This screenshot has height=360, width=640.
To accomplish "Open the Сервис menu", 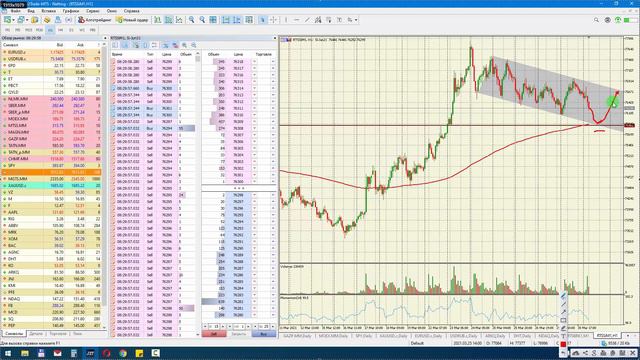I will tap(93, 11).
